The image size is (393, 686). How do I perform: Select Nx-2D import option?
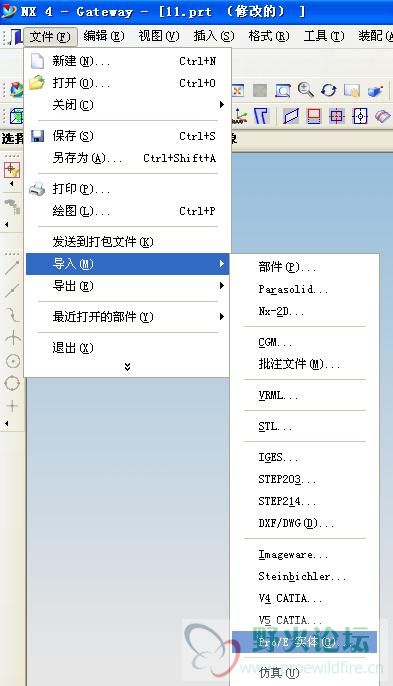click(304, 312)
